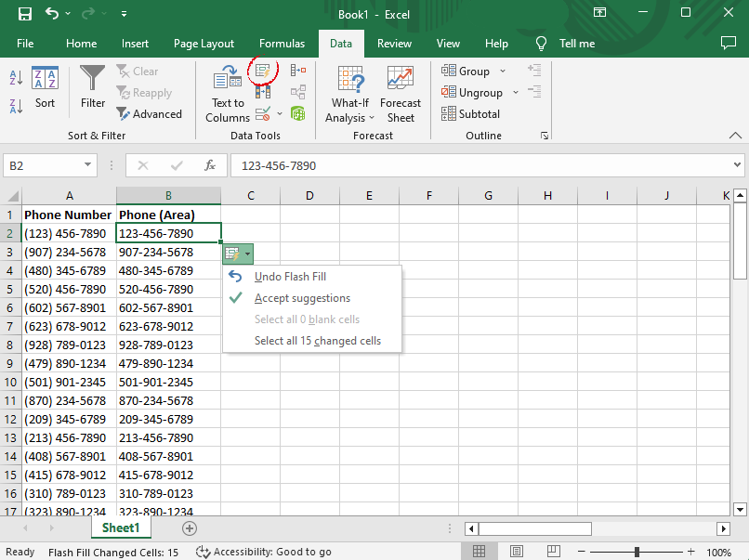This screenshot has height=560, width=749.
Task: Switch to Page Break Preview view
Action: pos(553,552)
